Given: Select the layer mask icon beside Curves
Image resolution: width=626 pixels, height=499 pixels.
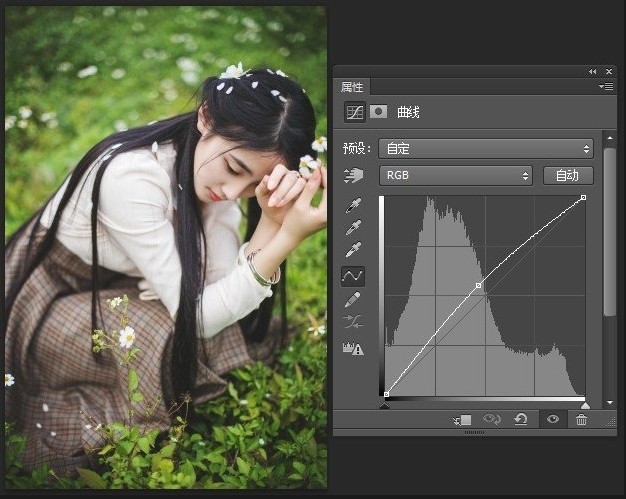Looking at the screenshot, I should [x=378, y=112].
